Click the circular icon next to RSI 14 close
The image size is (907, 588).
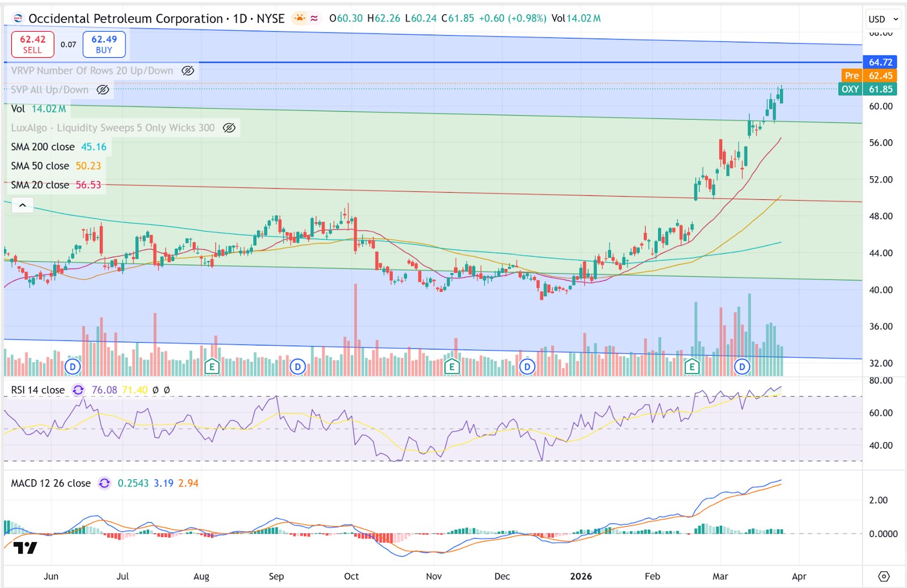tap(78, 390)
